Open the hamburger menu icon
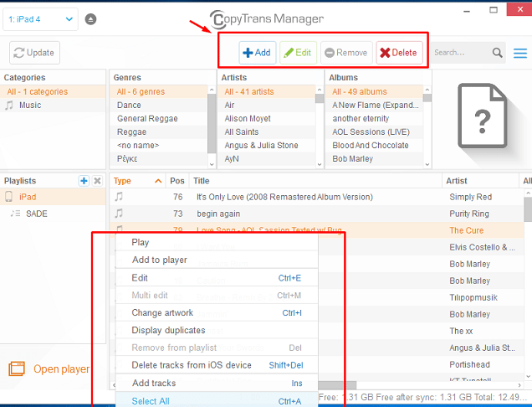532x407 pixels. (519, 54)
